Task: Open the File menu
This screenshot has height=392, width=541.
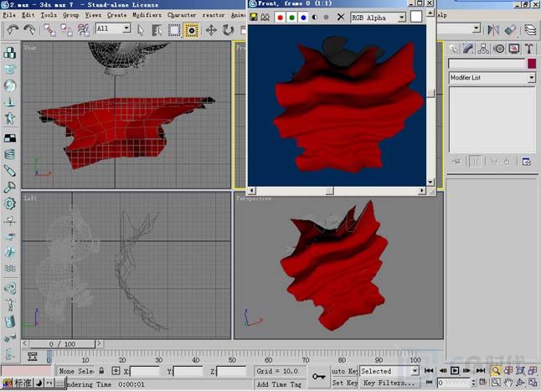Action: [x=9, y=15]
